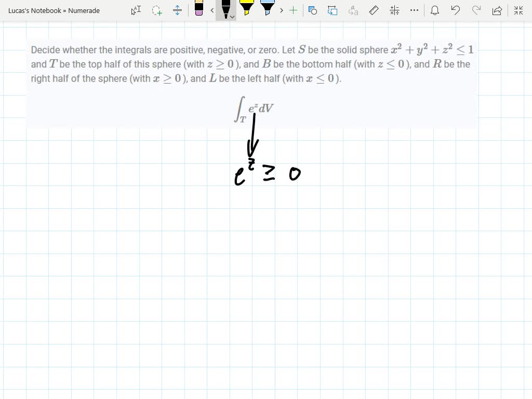Screen dimensions: 532x399
Task: Open notifications with the bell icon
Action: click(434, 10)
